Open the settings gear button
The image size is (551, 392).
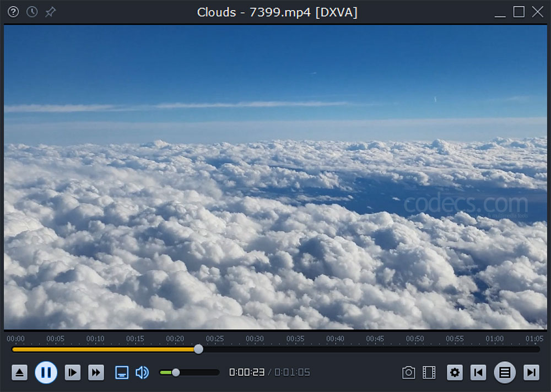(455, 372)
